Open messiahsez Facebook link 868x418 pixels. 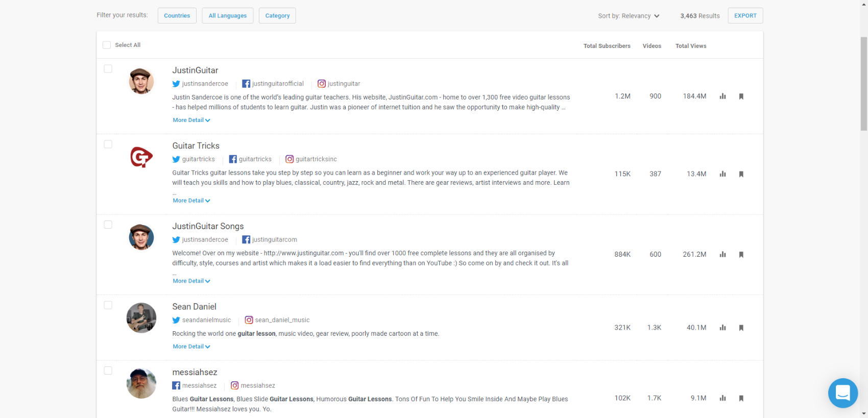[x=195, y=385]
